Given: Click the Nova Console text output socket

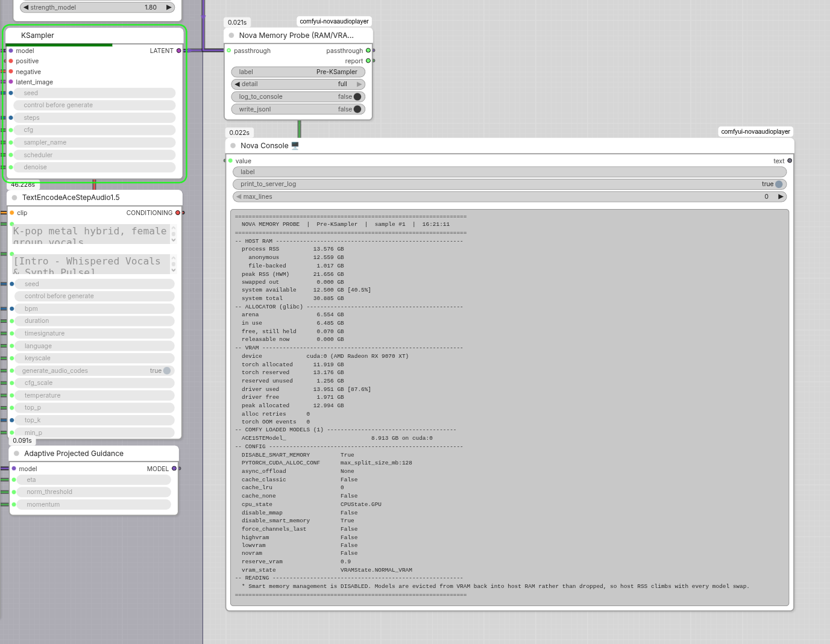Looking at the screenshot, I should coord(790,161).
